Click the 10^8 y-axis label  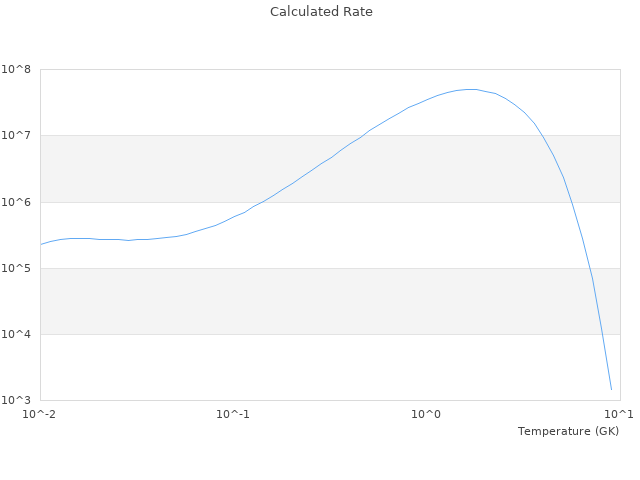click(16, 69)
